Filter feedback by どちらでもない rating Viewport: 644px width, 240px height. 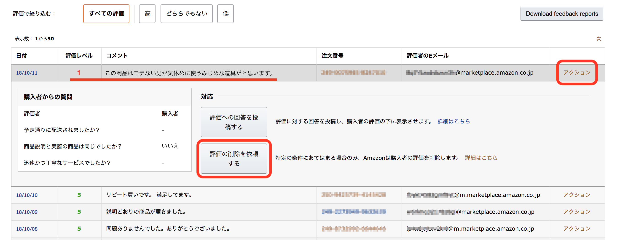[187, 14]
